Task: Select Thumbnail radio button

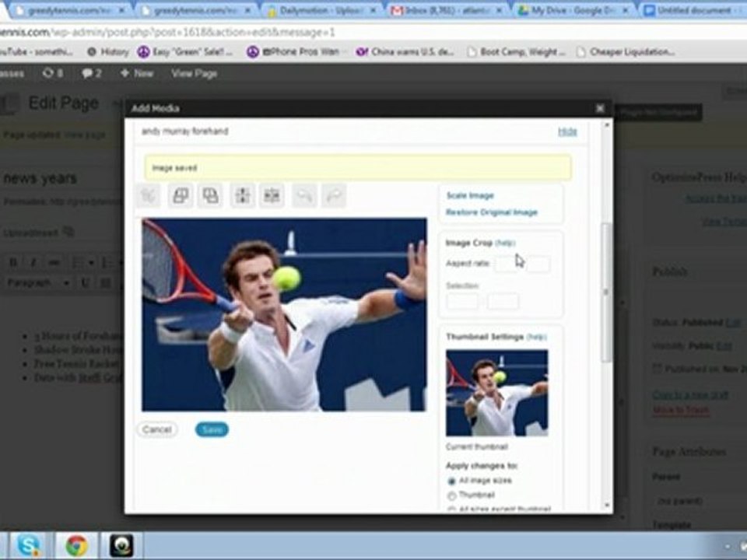Action: coord(451,495)
